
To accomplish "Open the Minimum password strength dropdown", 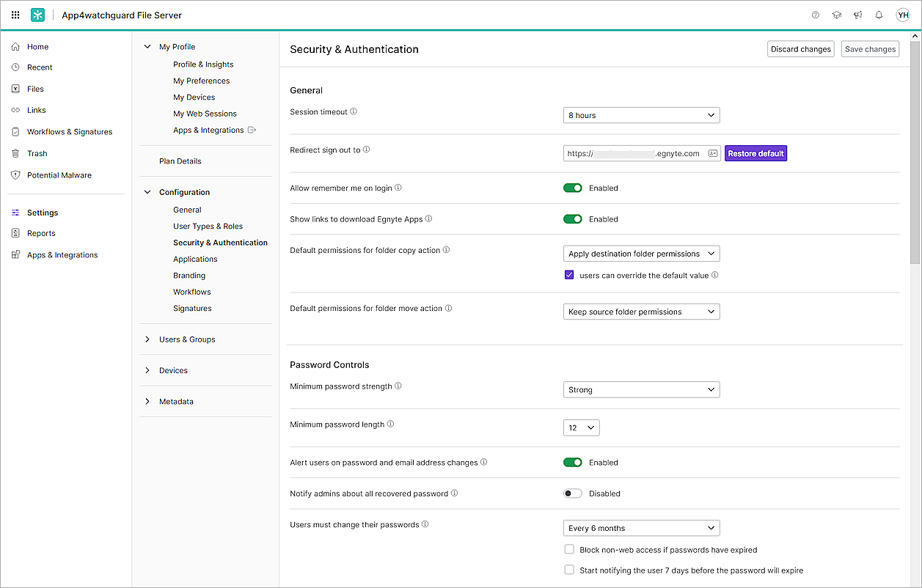I will [641, 390].
